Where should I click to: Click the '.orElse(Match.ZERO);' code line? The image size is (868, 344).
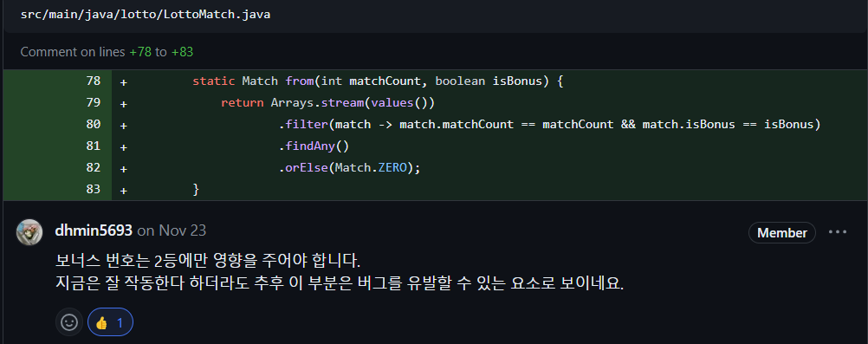tap(350, 168)
